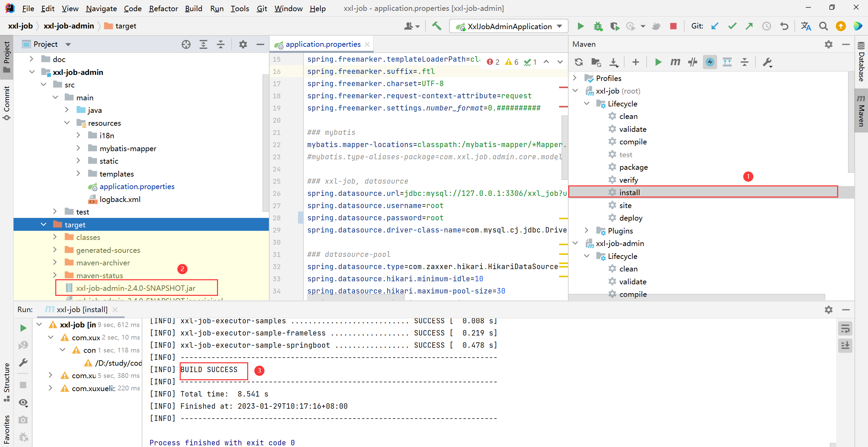
Task: Commit changes via Git green checkmark
Action: click(732, 26)
